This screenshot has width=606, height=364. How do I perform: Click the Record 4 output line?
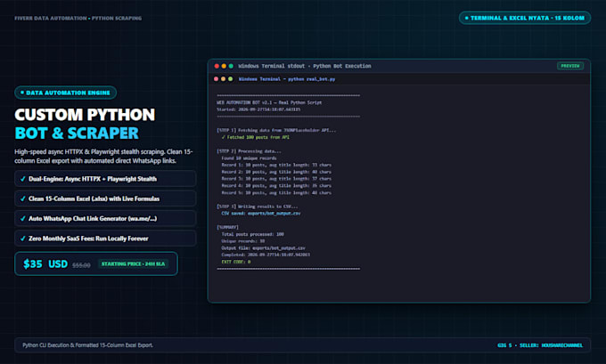(x=276, y=186)
